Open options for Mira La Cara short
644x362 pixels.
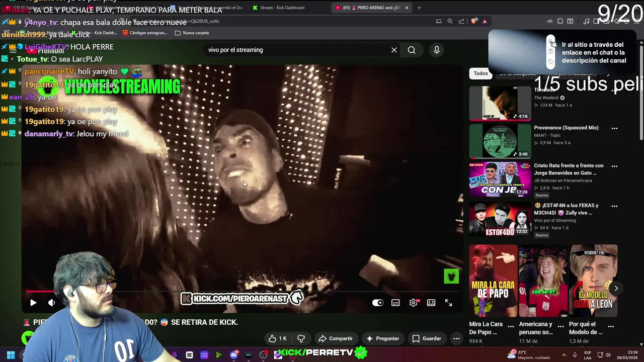[x=511, y=326]
